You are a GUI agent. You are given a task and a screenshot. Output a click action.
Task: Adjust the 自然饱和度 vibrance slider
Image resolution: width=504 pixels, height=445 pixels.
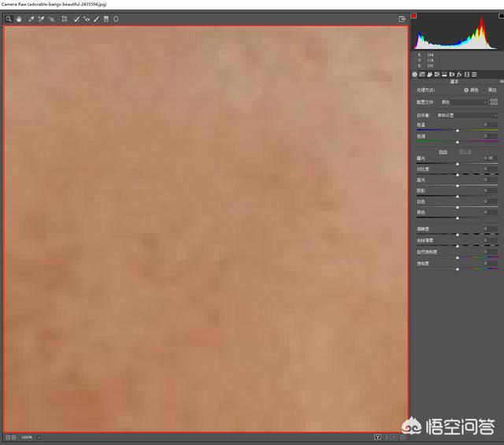coord(457,258)
